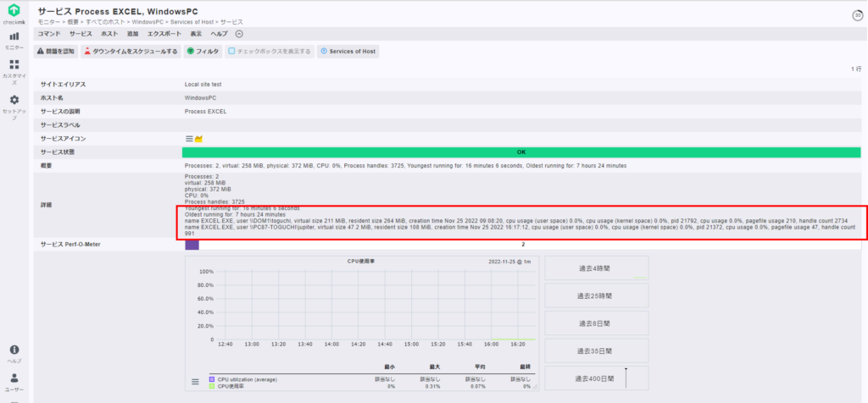Open the エクスポート menu
This screenshot has height=403, width=868.
point(164,34)
